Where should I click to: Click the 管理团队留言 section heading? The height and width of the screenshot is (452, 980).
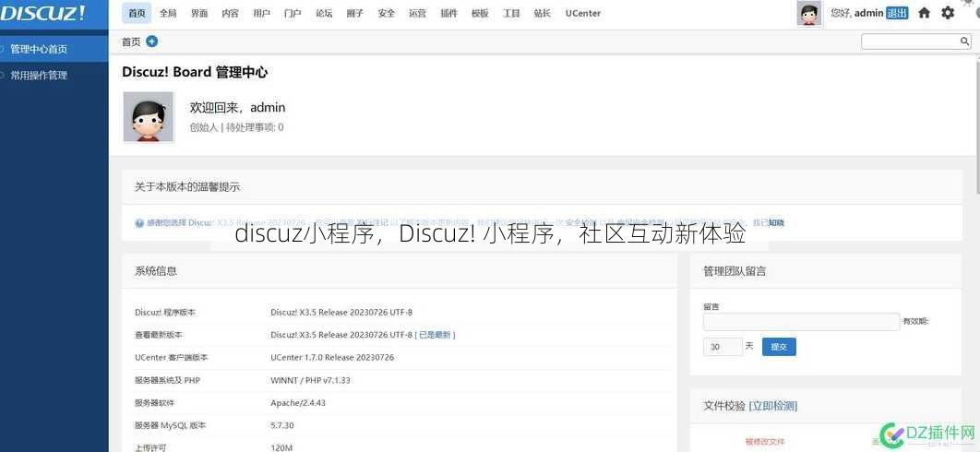pyautogui.click(x=735, y=270)
